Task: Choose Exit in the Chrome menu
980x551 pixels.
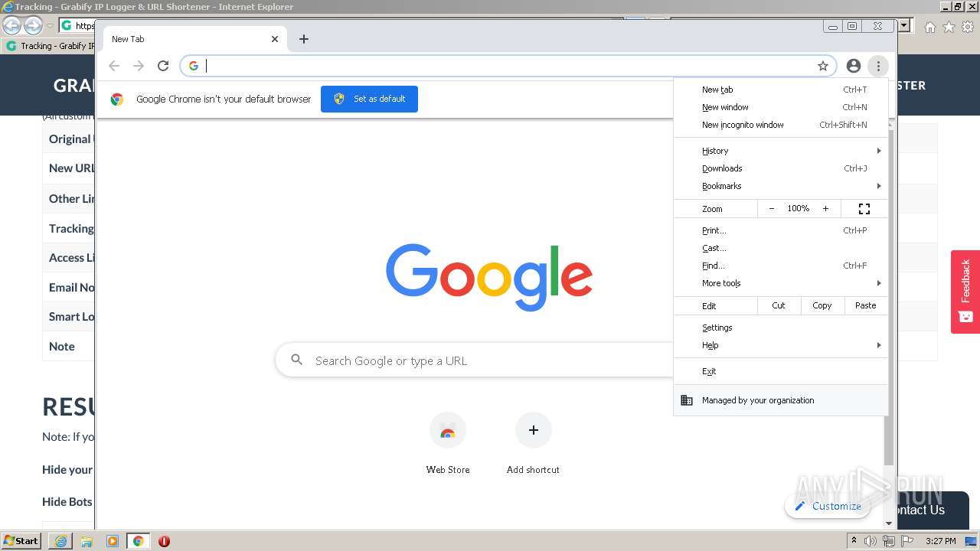Action: [x=781, y=371]
